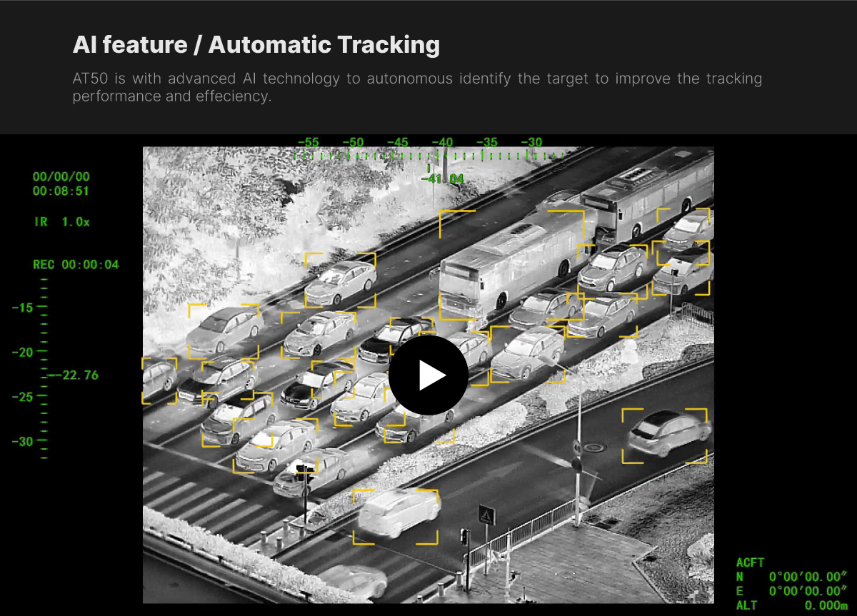The height and width of the screenshot is (616, 857).
Task: Click the ACFT label in the overlay
Action: 750,562
